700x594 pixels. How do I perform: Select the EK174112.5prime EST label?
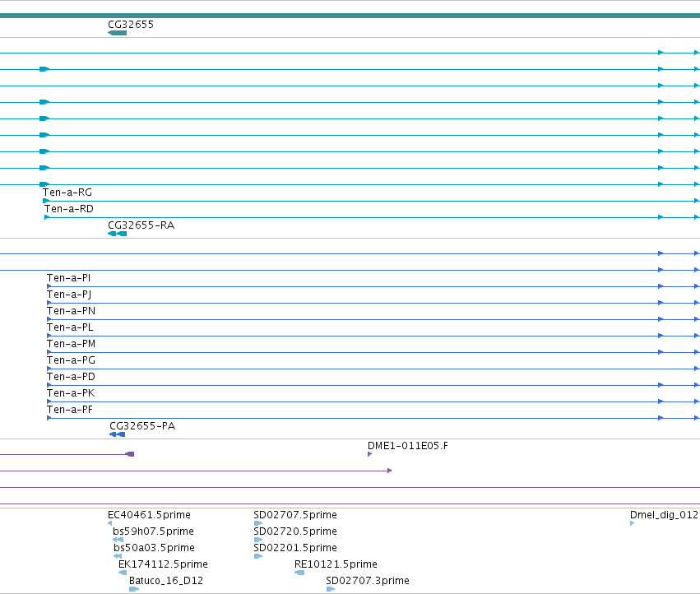point(163,564)
